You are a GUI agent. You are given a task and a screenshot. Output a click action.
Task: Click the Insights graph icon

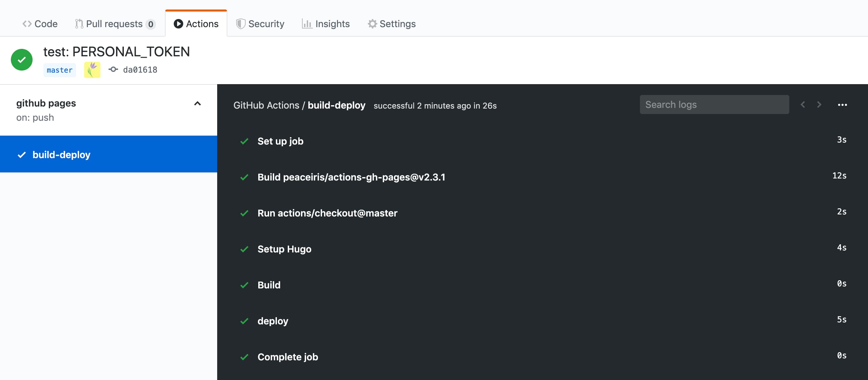coord(307,24)
